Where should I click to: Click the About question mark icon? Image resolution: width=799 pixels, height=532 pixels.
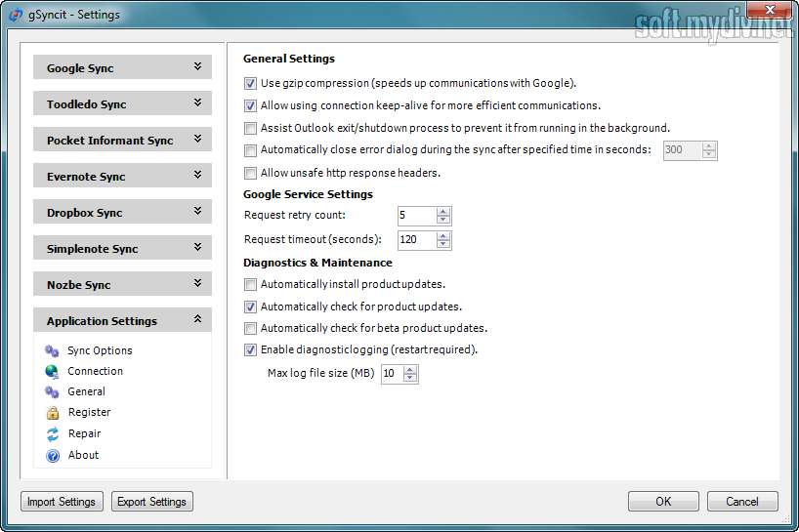[x=53, y=455]
